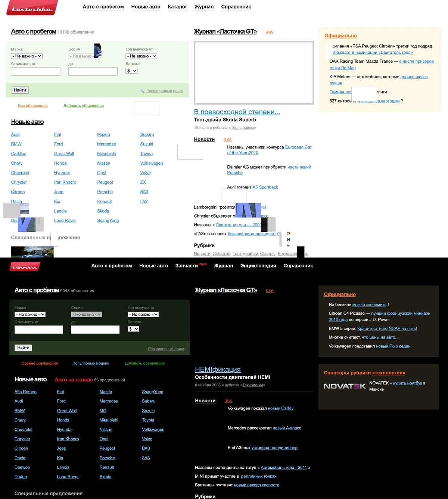This screenshot has width=448, height=499.
Task: Open the article В превосходной степени...
Action: pyautogui.click(x=237, y=112)
